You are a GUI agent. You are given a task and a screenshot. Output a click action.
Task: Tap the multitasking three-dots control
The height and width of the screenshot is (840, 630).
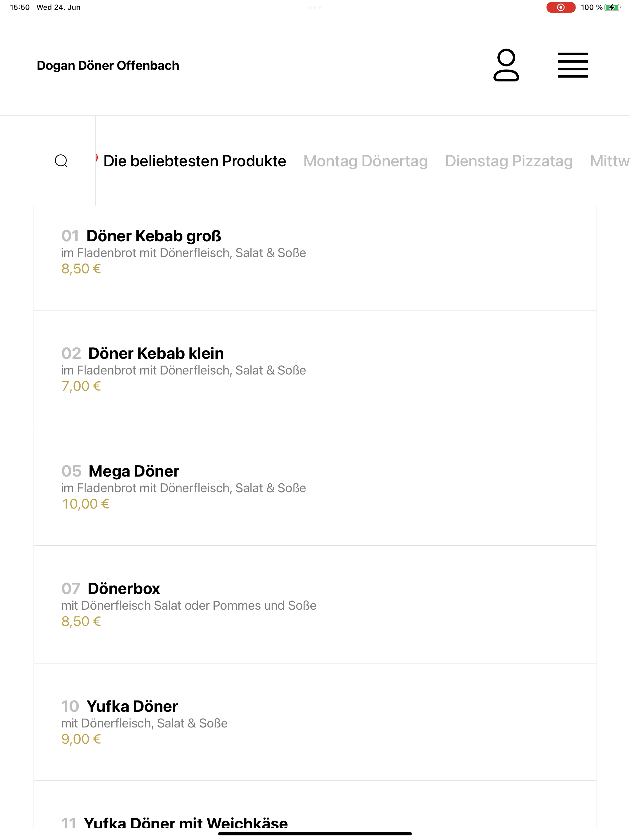click(315, 7)
